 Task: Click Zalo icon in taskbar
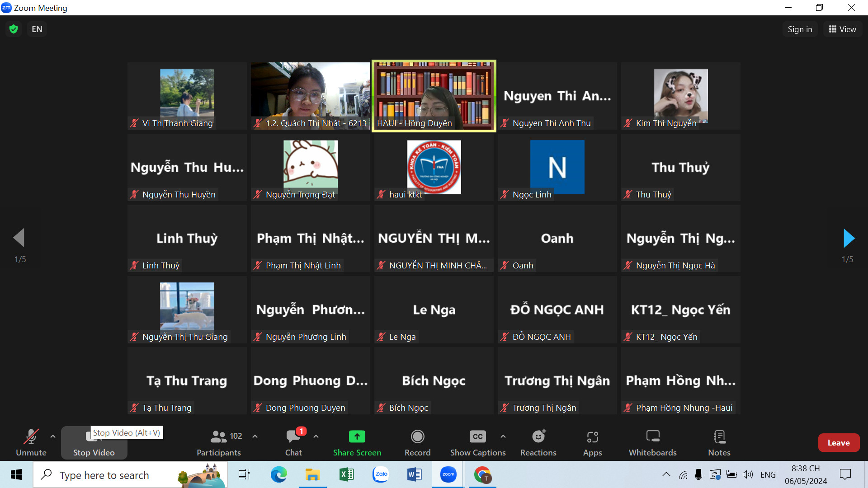(x=380, y=475)
